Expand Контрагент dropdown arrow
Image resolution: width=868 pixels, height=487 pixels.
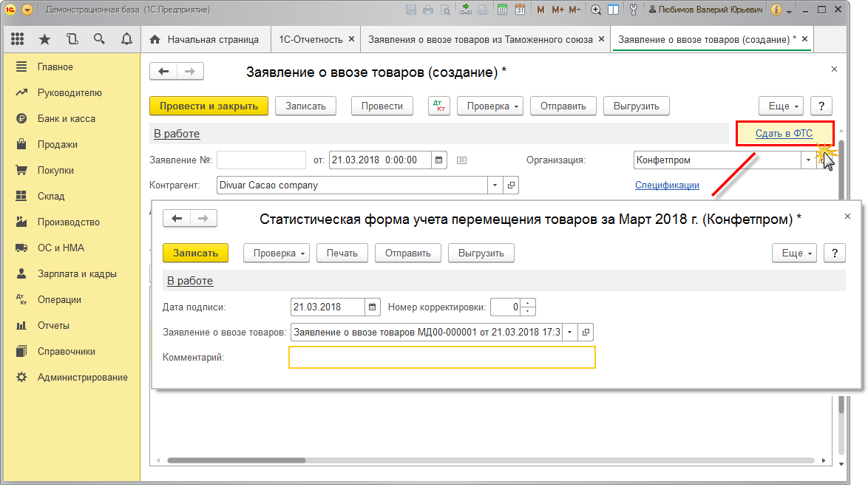[x=495, y=185]
